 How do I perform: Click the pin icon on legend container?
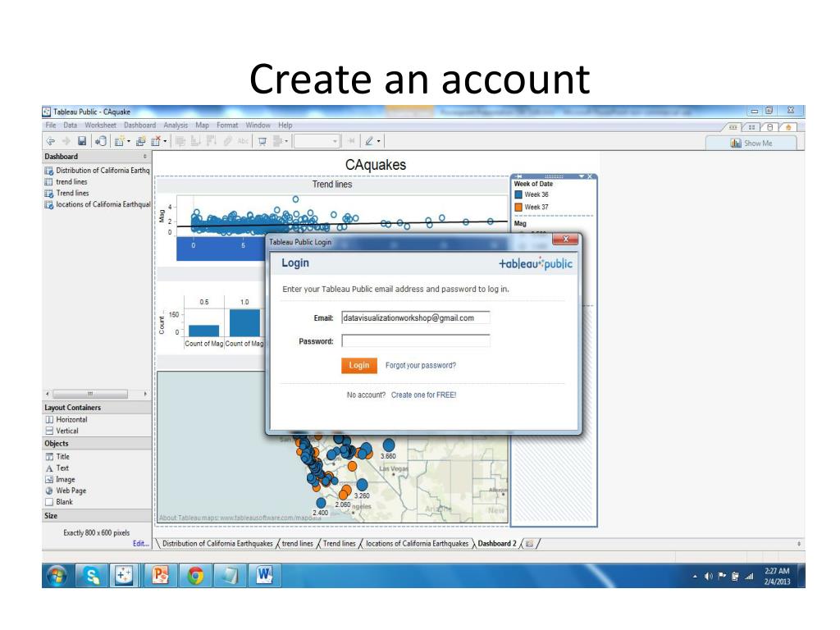pyautogui.click(x=519, y=176)
